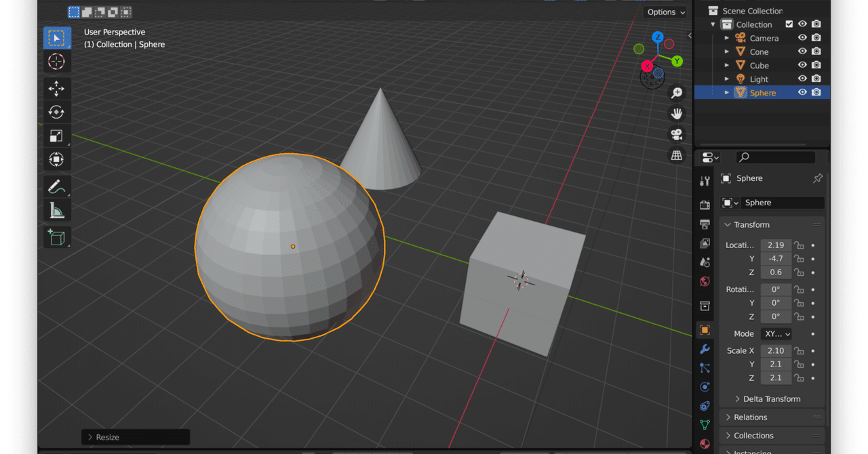Screen dimensions: 868x454
Task: Collapse the Collection tree in outliner
Action: (x=713, y=24)
